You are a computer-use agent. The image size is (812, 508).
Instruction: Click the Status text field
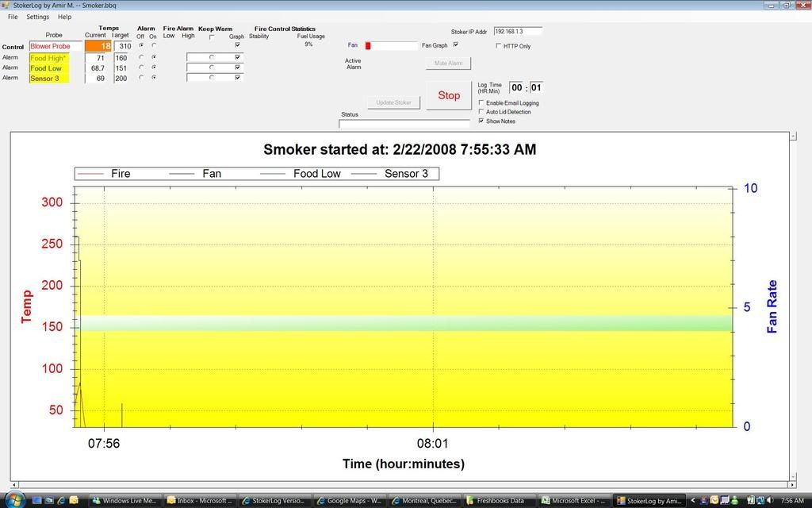[x=404, y=124]
